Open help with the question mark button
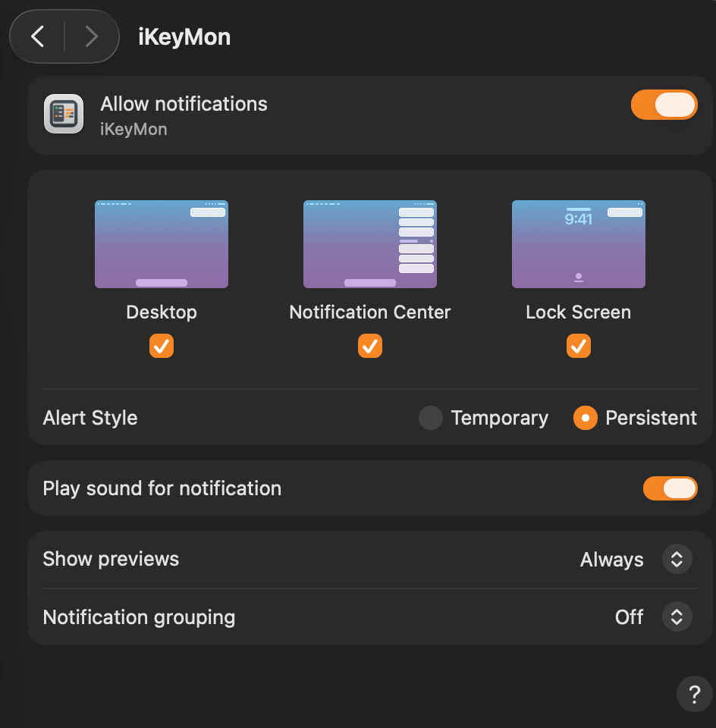This screenshot has width=716, height=728. [x=694, y=694]
